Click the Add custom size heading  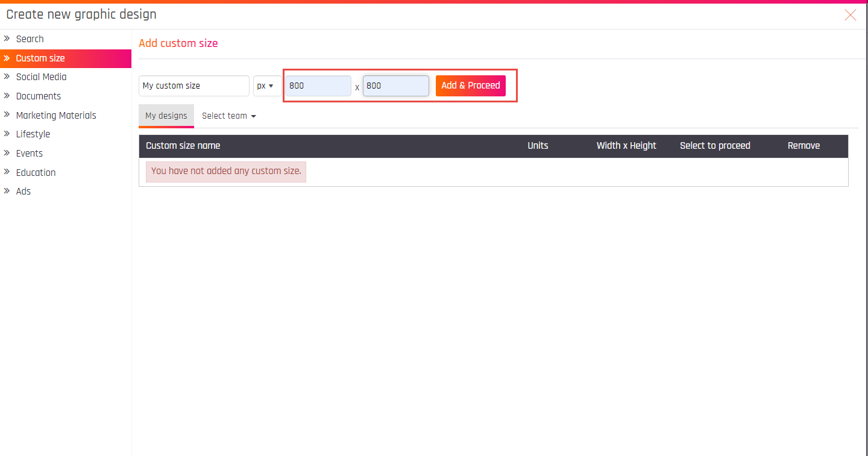point(178,43)
